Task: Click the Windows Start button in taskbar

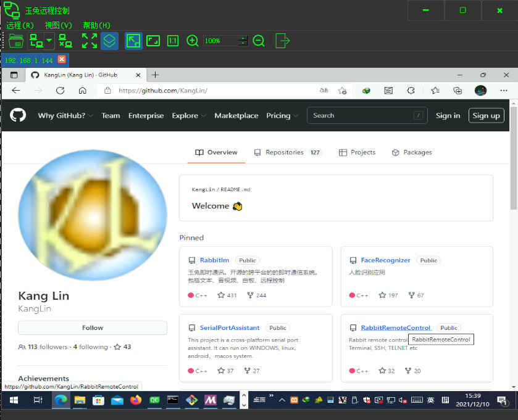Action: click(x=14, y=400)
